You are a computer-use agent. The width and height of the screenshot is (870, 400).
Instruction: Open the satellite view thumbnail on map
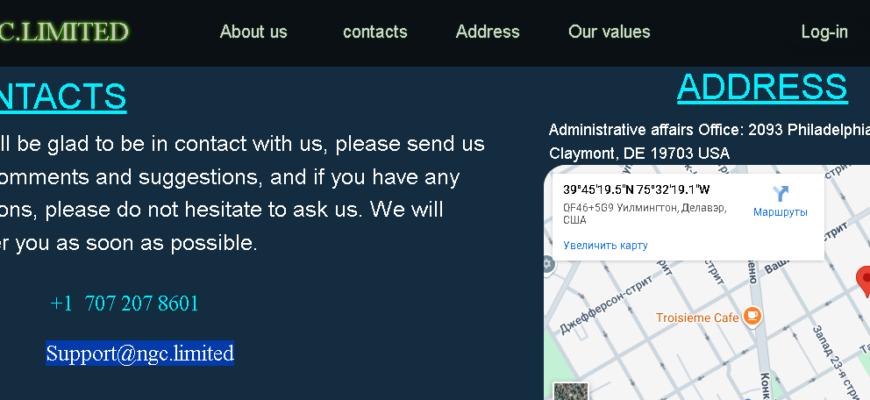click(571, 391)
